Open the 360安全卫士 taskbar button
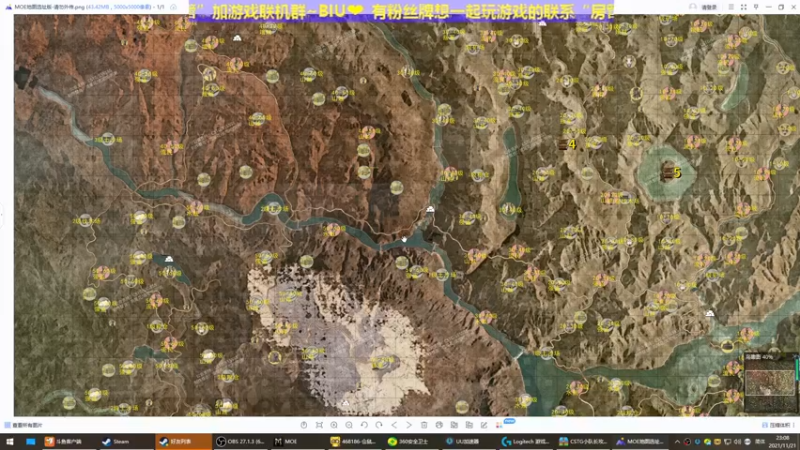This screenshot has height=450, width=800. [410, 442]
